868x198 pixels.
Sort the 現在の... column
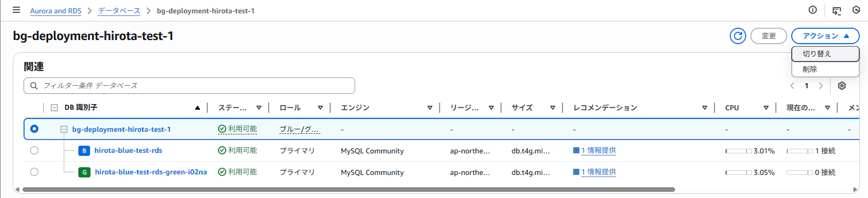coord(828,108)
